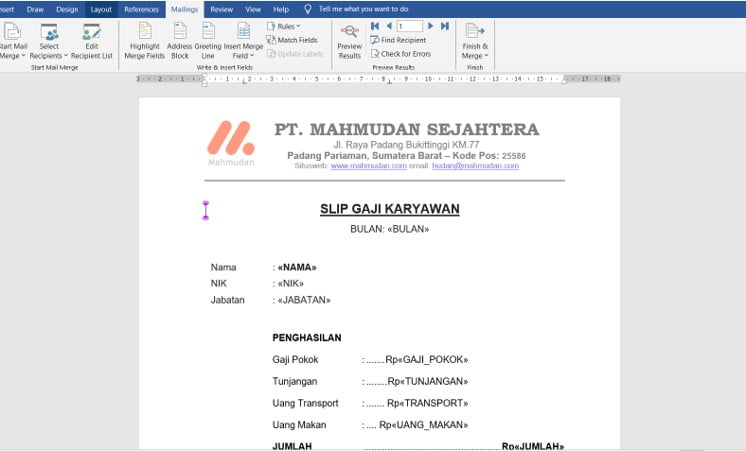Click the record number input field
Screen dimensions: 746x451
(x=409, y=25)
